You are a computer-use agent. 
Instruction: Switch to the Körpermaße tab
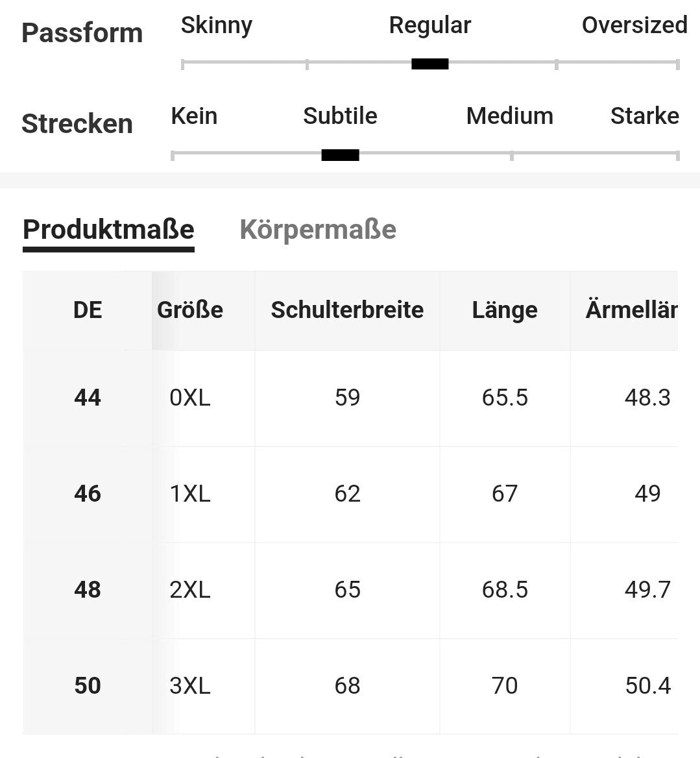[x=318, y=230]
